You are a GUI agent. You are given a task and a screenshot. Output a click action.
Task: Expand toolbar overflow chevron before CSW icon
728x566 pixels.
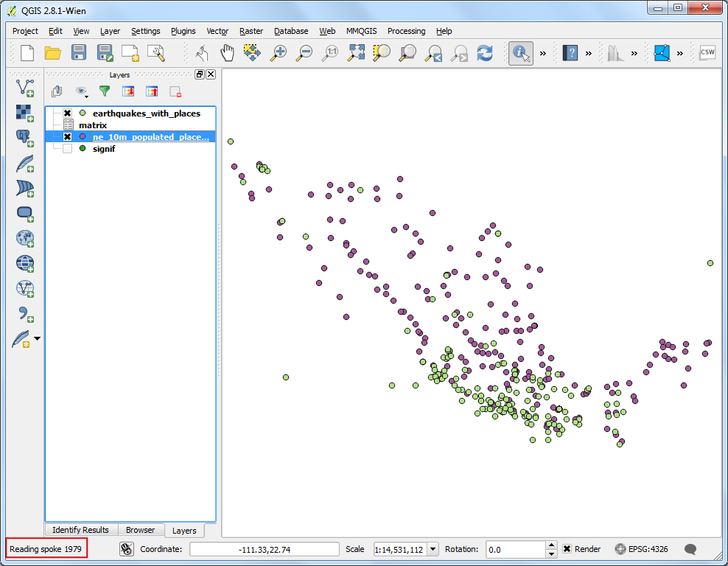click(680, 53)
